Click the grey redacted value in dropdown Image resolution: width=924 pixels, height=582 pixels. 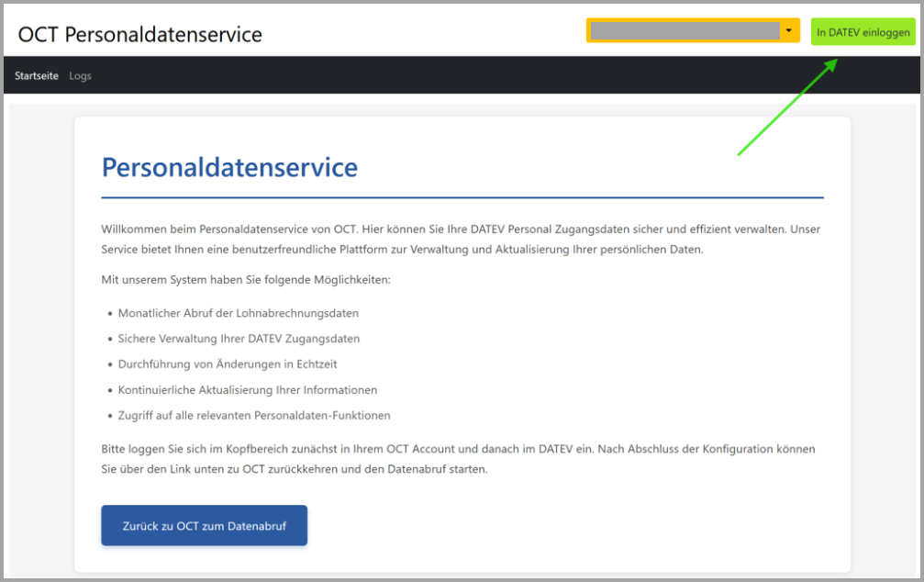[x=684, y=30]
